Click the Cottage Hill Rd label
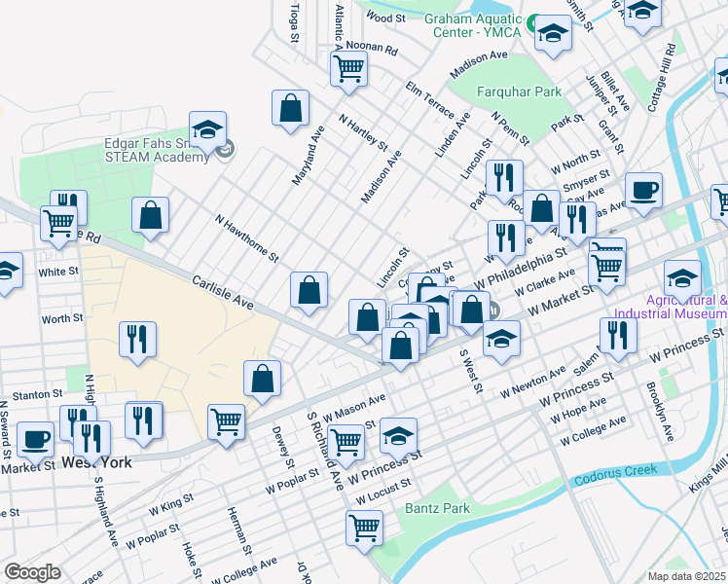This screenshot has width=728, height=584. click(x=662, y=78)
